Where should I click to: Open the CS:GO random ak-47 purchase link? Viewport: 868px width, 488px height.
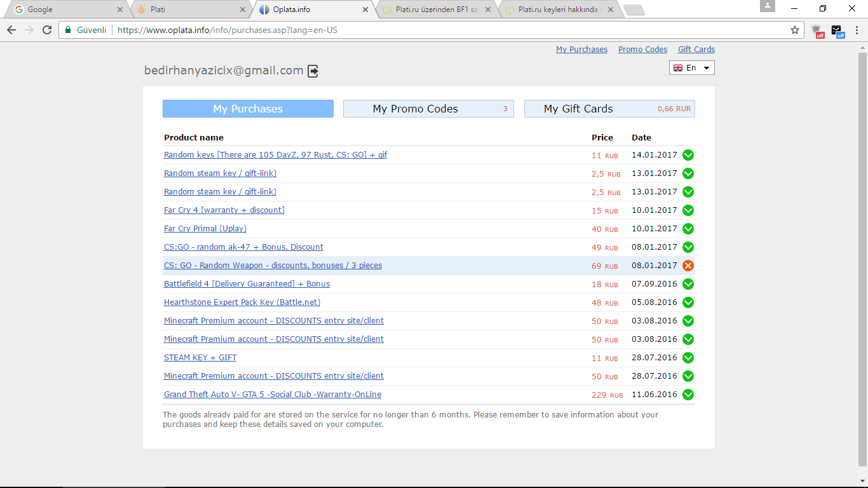(x=243, y=247)
